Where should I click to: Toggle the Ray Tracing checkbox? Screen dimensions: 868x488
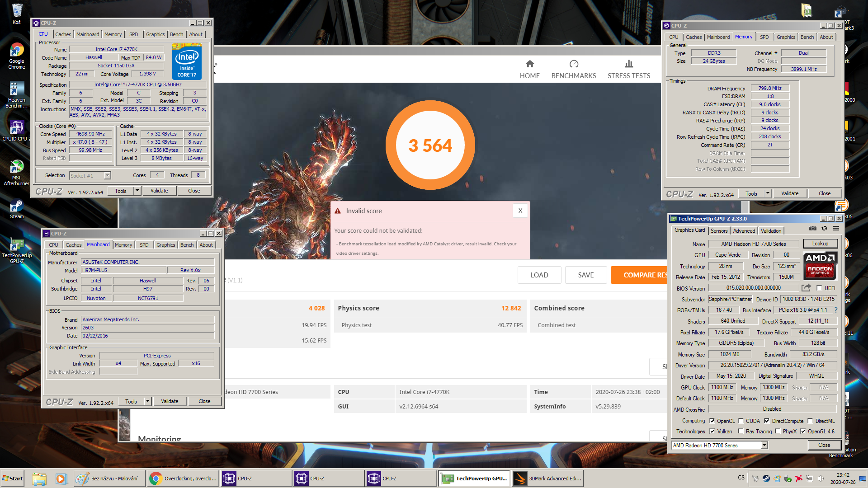pos(741,431)
